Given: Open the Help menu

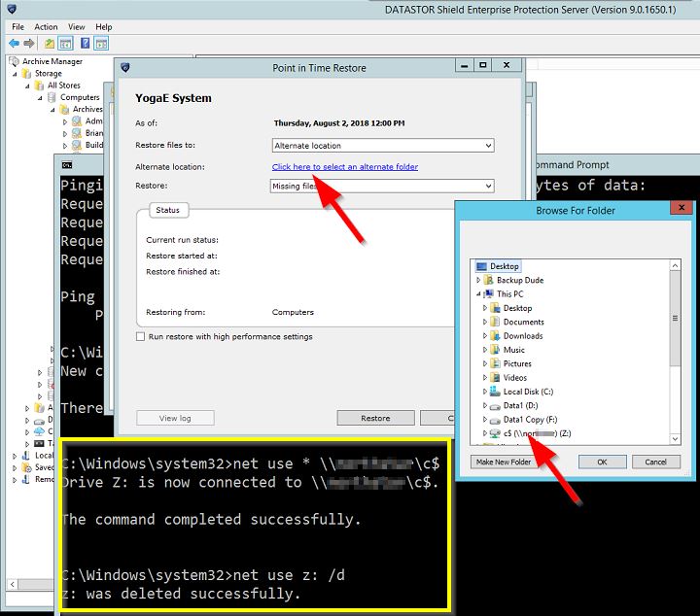Looking at the screenshot, I should 104,27.
